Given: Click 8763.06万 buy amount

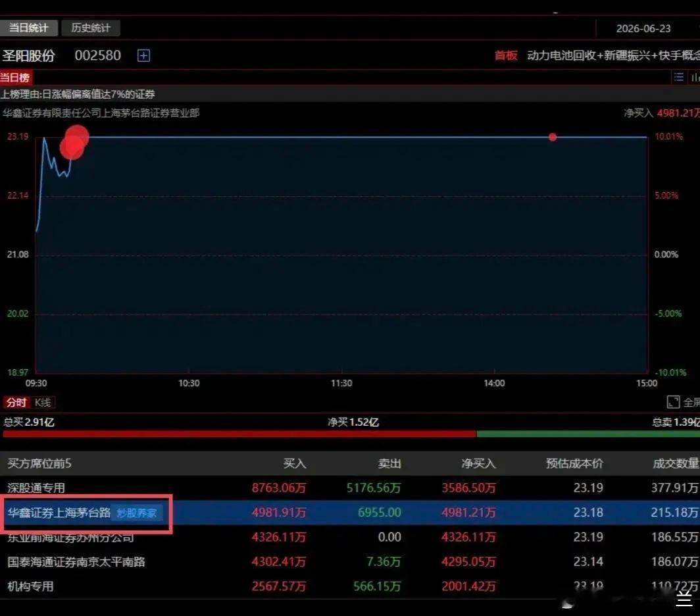Looking at the screenshot, I should (x=278, y=488).
